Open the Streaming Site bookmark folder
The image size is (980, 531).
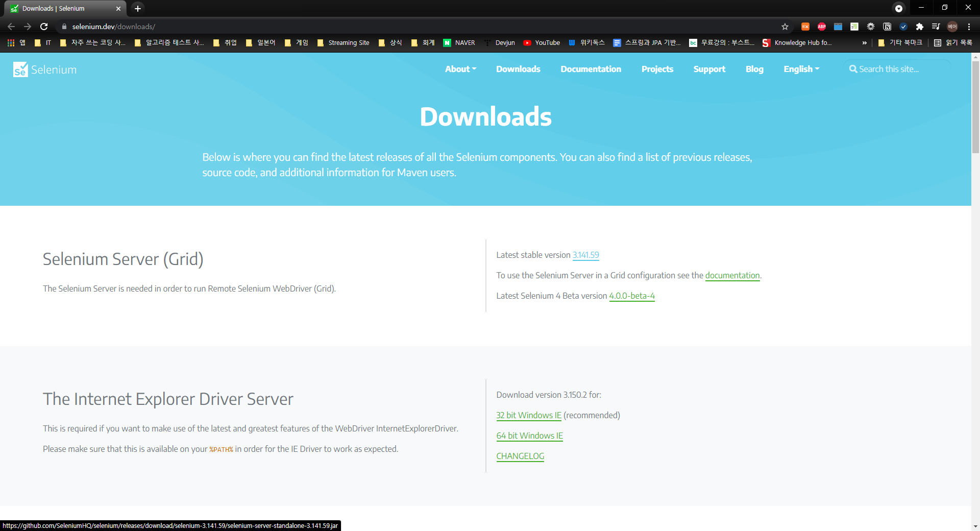[x=343, y=43]
